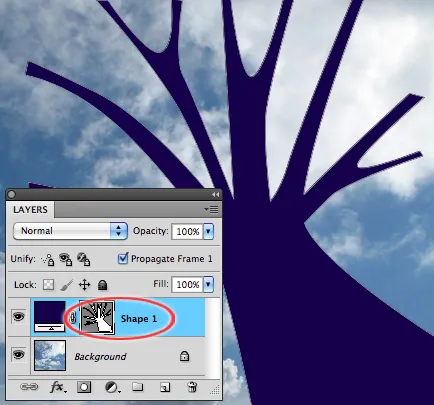This screenshot has height=405, width=434.
Task: Open the Layers panel options menu
Action: (211, 209)
